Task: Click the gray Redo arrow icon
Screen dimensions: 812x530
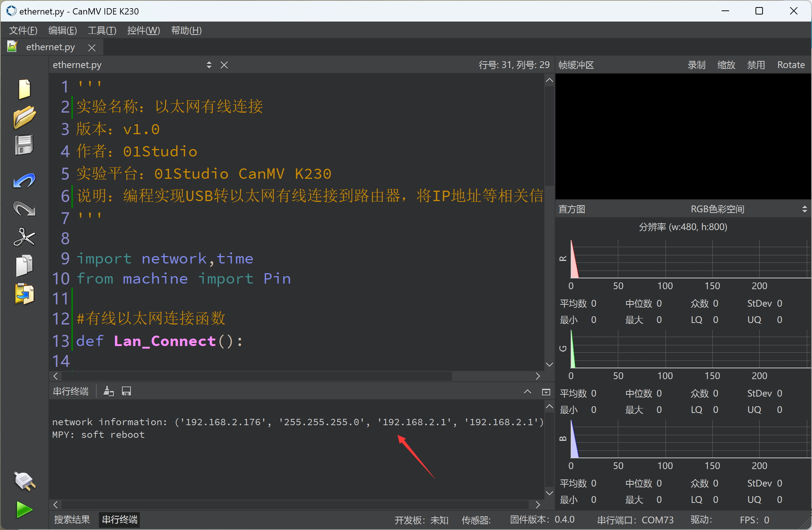Action: (24, 209)
